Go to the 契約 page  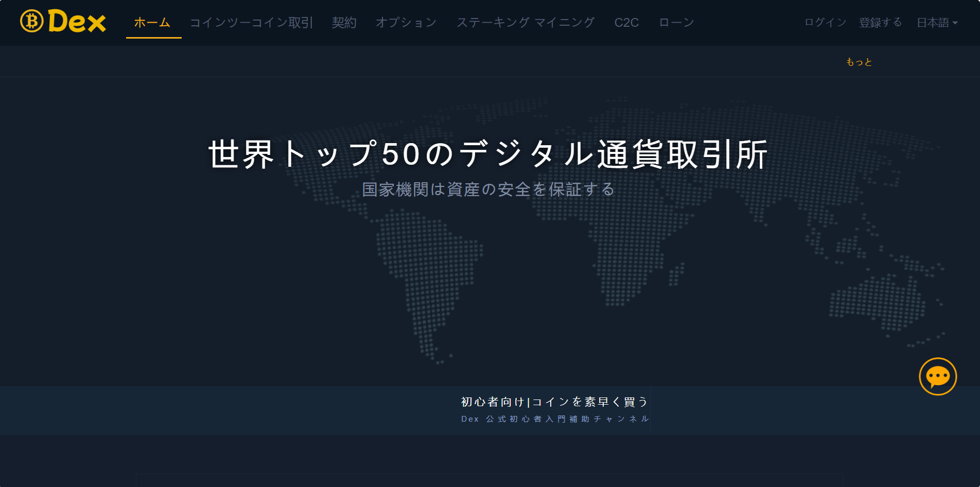(344, 23)
